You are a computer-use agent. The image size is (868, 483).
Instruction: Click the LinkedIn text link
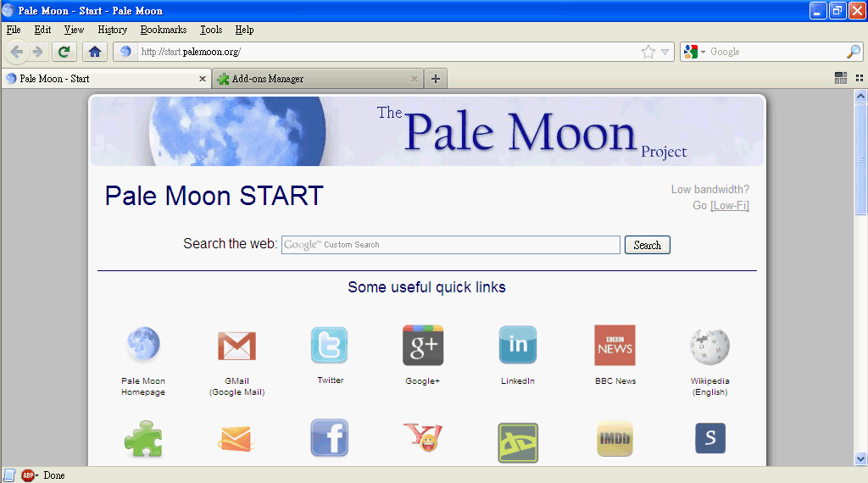pos(518,380)
